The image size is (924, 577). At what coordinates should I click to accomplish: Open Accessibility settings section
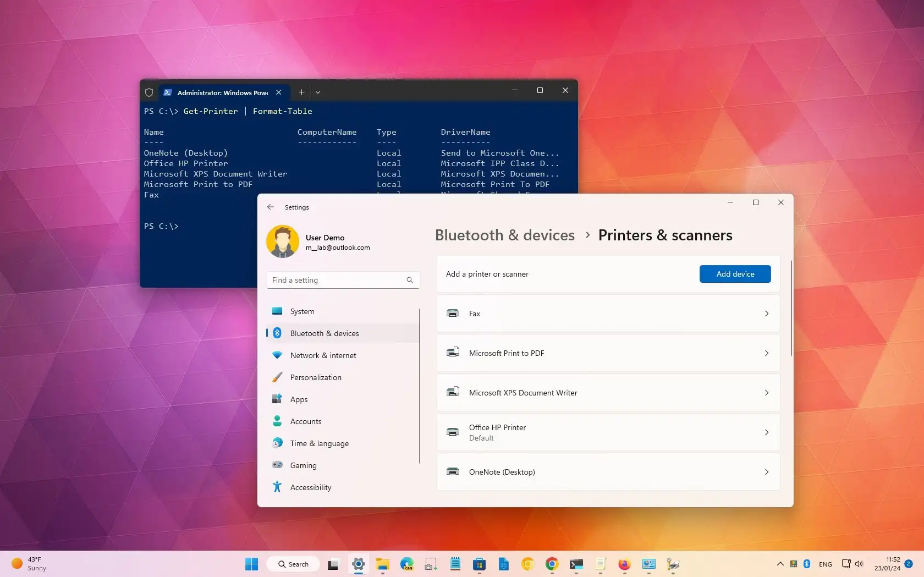310,487
